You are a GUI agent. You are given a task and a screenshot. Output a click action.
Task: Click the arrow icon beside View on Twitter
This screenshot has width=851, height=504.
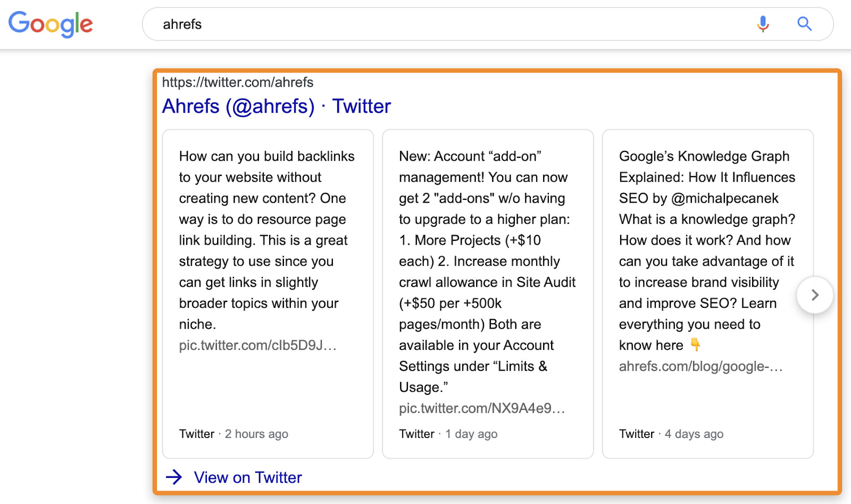(x=173, y=477)
